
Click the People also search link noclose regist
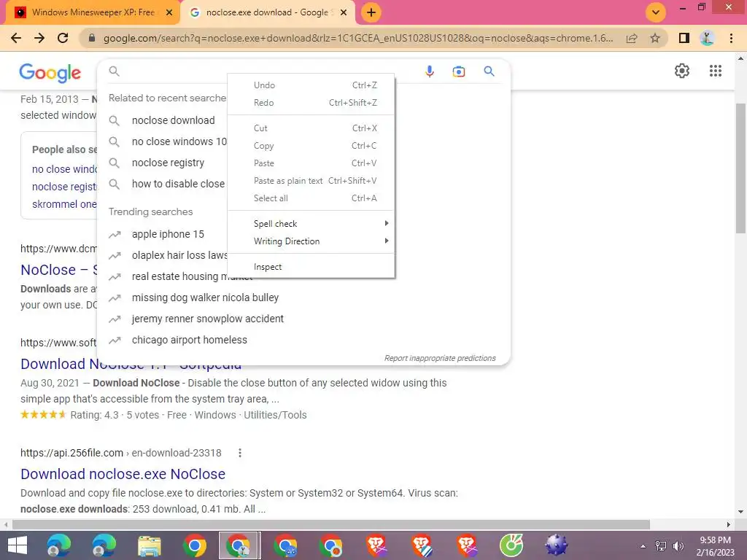tap(64, 187)
